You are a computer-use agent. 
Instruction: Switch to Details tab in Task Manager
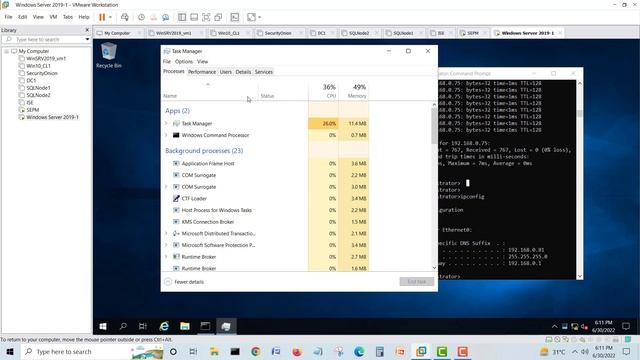click(243, 72)
